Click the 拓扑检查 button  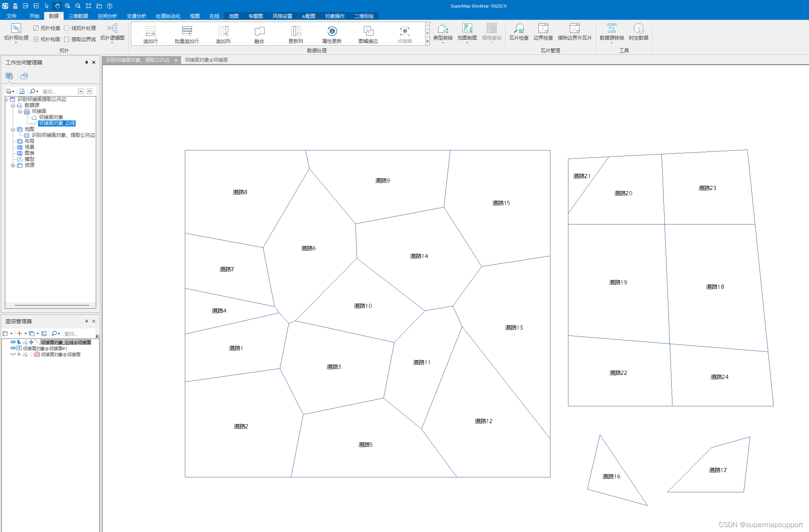pyautogui.click(x=47, y=28)
